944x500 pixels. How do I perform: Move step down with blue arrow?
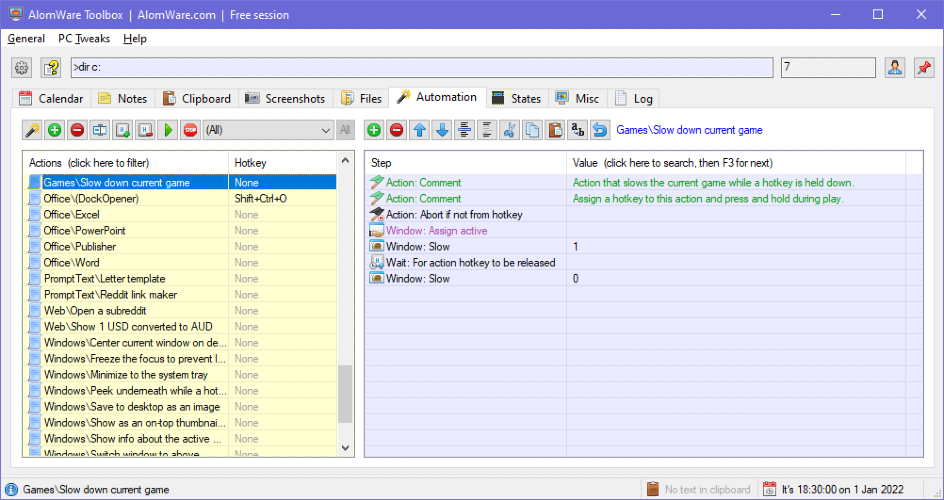click(x=442, y=129)
